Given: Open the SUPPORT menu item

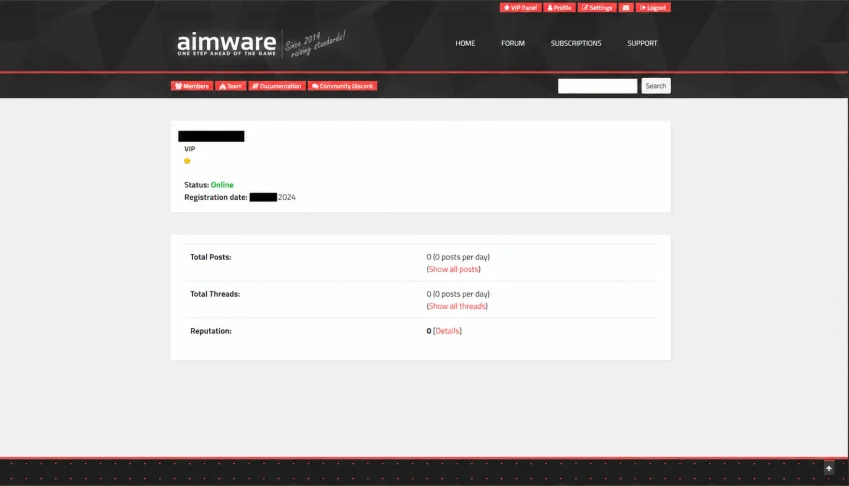Looking at the screenshot, I should click(x=642, y=43).
